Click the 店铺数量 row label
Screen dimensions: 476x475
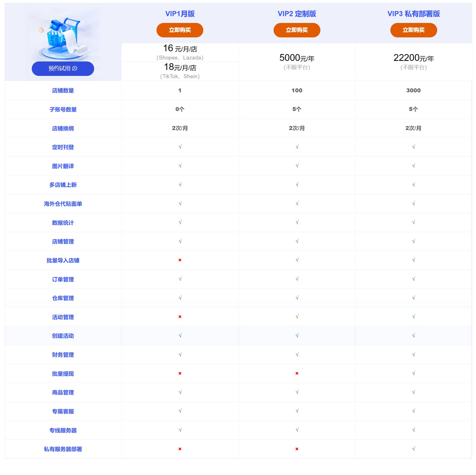point(62,90)
